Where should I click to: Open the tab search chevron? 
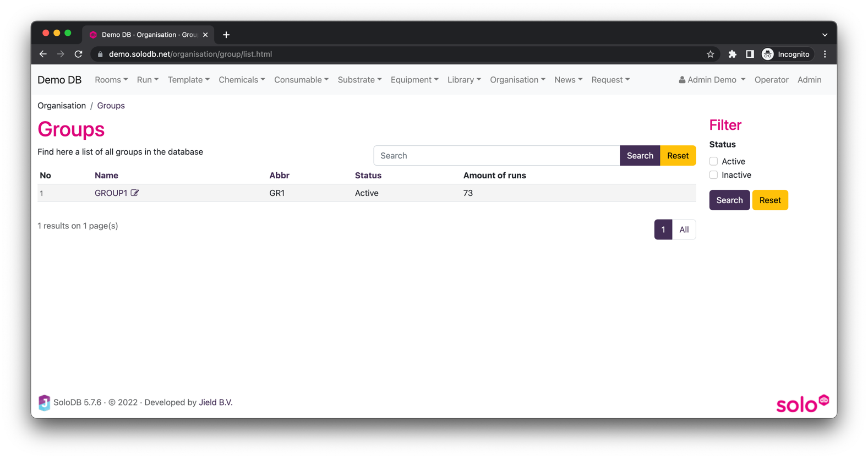pyautogui.click(x=825, y=35)
